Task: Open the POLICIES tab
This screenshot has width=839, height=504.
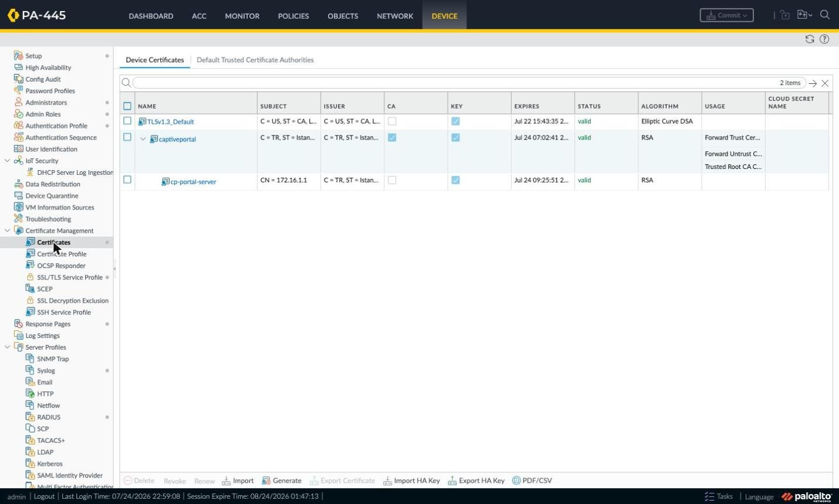Action: (293, 16)
